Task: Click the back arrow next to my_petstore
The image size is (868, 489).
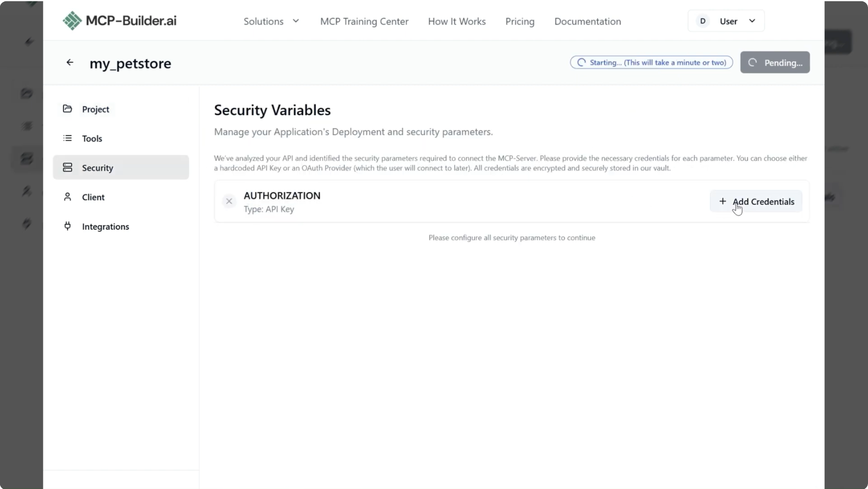Action: (x=70, y=62)
